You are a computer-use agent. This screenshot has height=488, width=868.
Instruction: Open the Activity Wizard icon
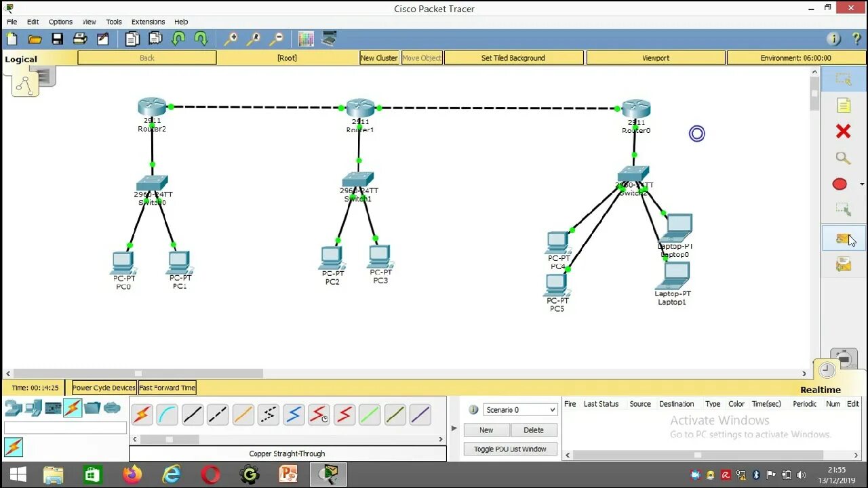(103, 39)
